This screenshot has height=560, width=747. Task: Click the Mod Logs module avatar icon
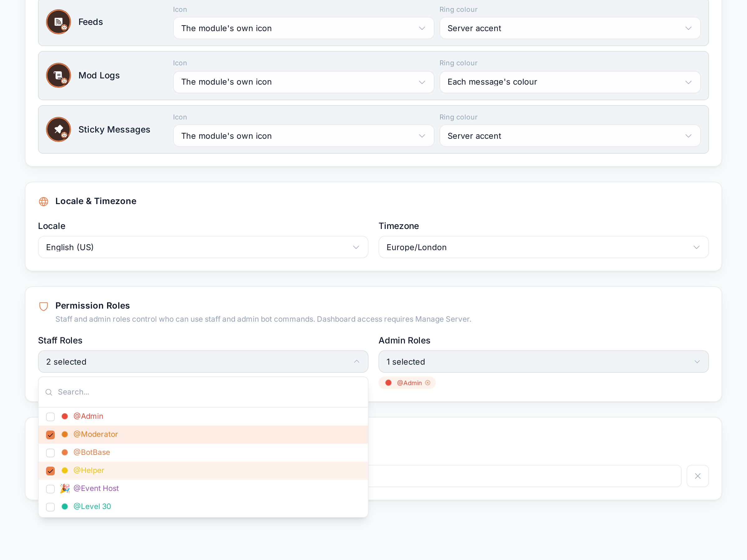tap(59, 75)
